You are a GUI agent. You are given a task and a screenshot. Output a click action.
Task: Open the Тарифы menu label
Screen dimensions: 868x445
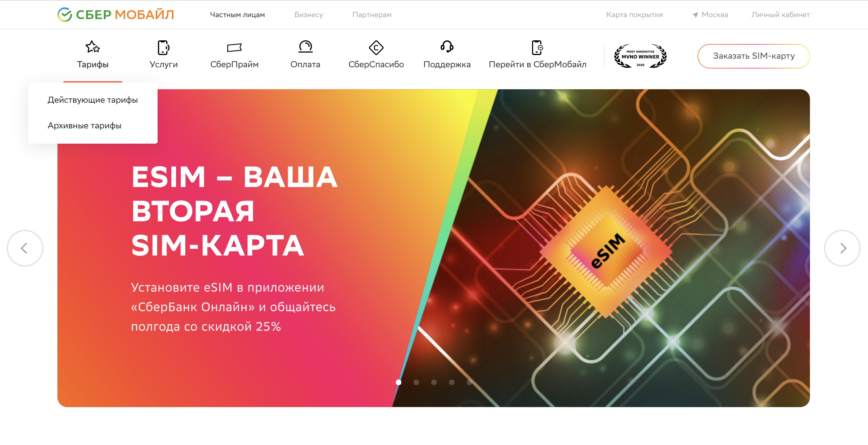tap(93, 64)
